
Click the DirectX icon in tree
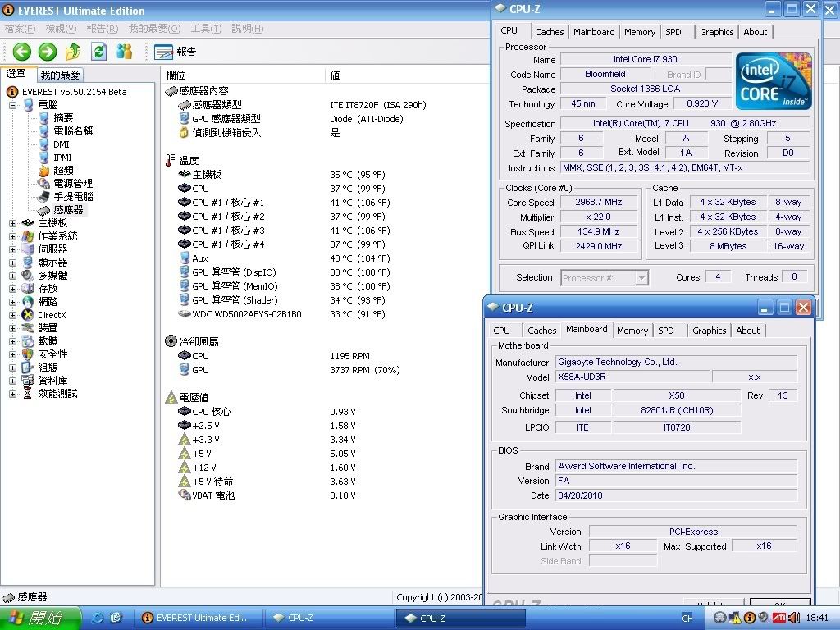click(x=28, y=315)
